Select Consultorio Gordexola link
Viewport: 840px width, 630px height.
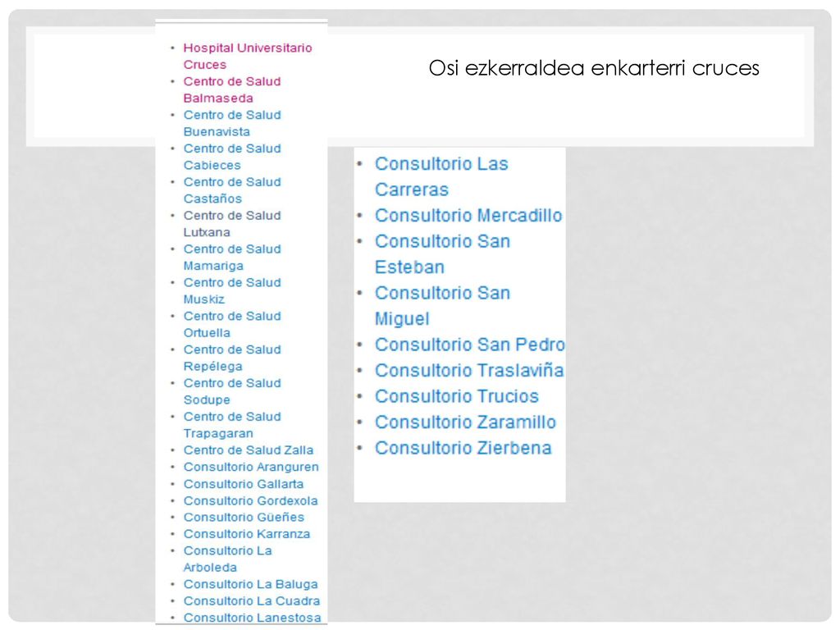[x=251, y=500]
